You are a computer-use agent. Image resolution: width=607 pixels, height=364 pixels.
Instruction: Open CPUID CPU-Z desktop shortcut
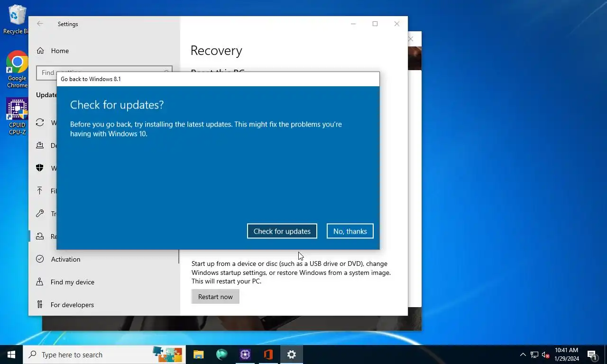(18, 117)
